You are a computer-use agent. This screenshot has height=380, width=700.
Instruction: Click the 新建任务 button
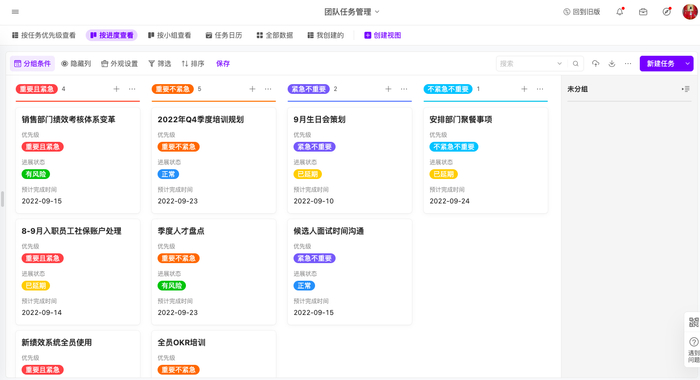[661, 63]
